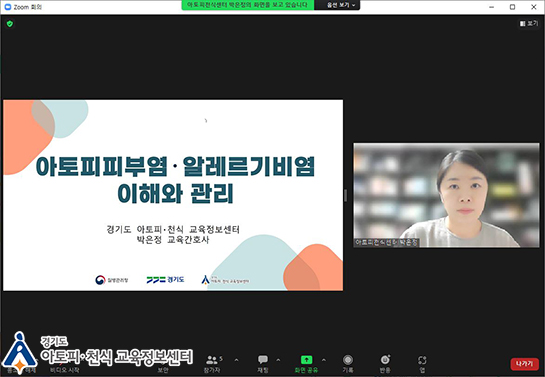Start recording with the 기록 icon

348,360
